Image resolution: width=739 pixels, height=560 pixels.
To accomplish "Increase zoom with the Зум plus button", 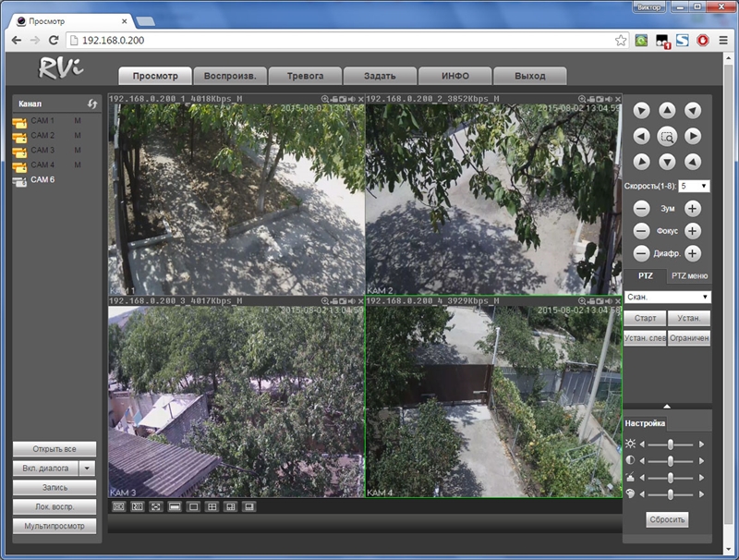I will (x=693, y=209).
